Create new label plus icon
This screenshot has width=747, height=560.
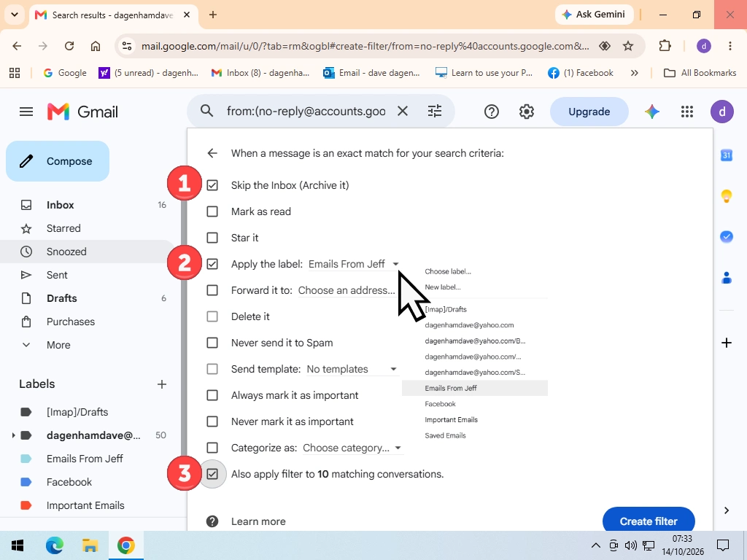[x=161, y=384]
